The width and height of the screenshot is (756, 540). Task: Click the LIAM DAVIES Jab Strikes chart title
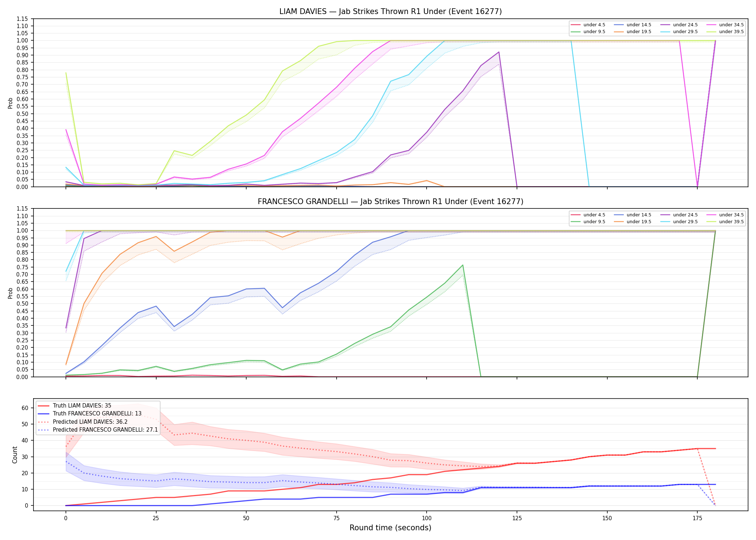[391, 12]
